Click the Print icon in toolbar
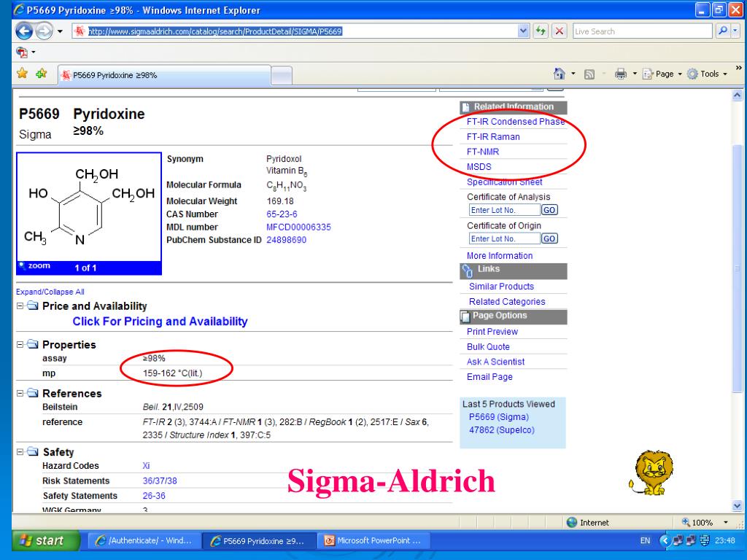Screen dimensions: 747x560 pyautogui.click(x=620, y=74)
